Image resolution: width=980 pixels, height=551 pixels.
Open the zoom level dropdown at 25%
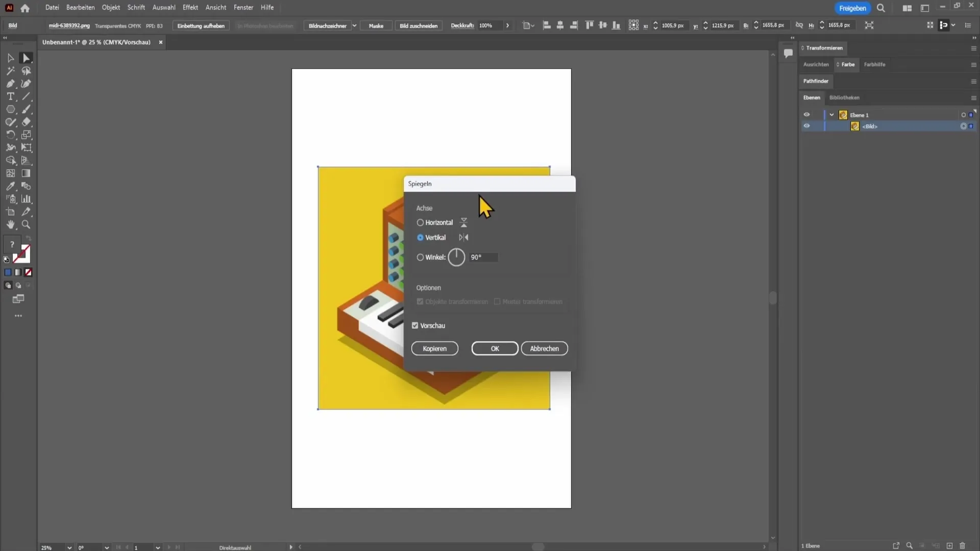click(x=69, y=547)
